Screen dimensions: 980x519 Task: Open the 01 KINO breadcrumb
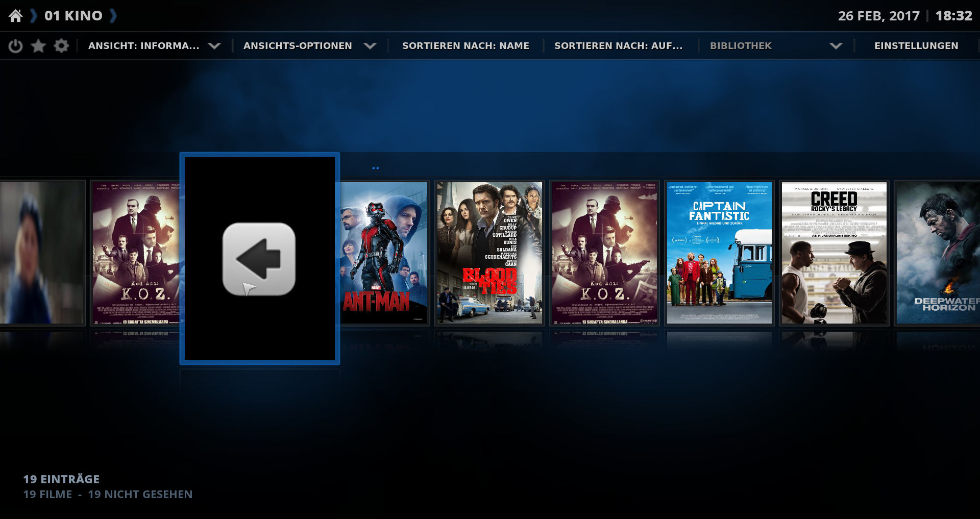[73, 16]
